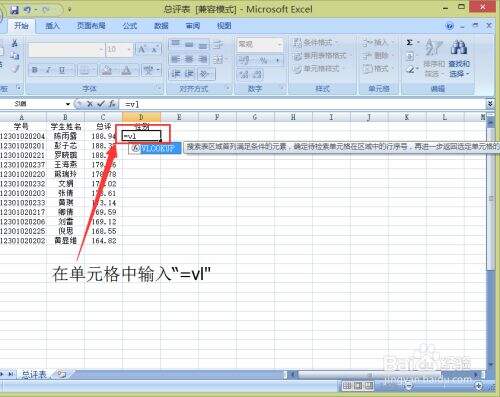Screen dimensions: 500x397
Task: Open the font size dropdown
Action: (129, 50)
